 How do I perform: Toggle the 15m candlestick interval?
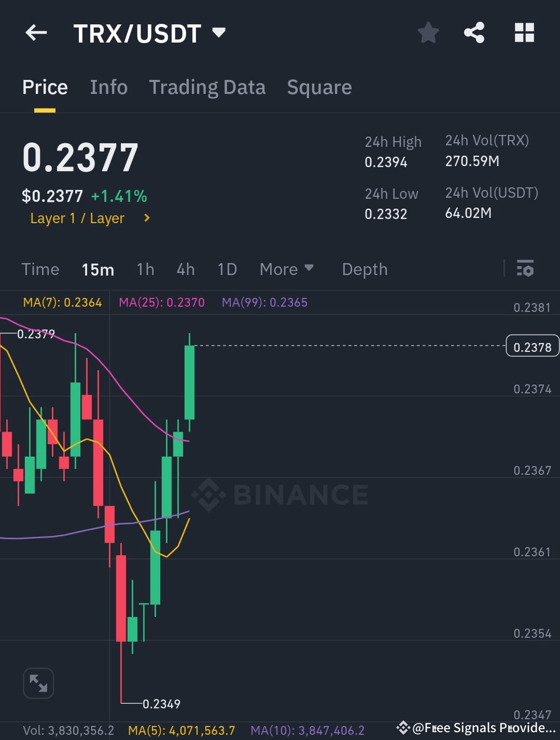tap(98, 269)
